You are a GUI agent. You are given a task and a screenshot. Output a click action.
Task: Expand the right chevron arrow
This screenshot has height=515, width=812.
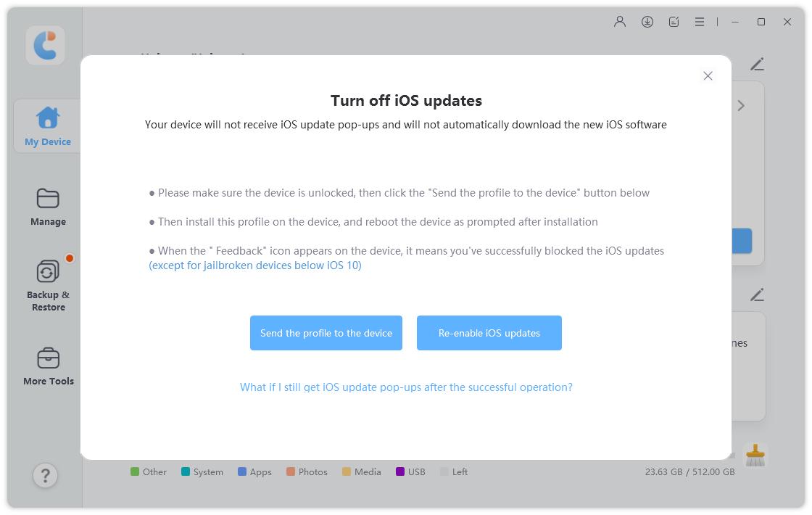point(741,106)
